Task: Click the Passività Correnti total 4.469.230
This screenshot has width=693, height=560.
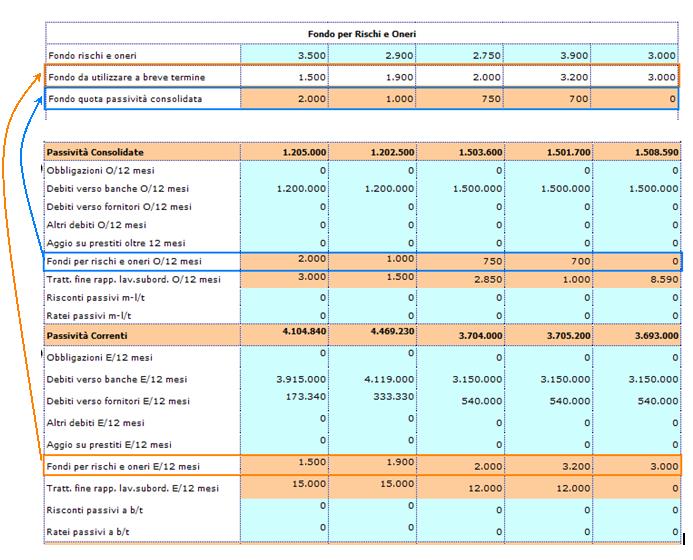Action: tap(392, 331)
